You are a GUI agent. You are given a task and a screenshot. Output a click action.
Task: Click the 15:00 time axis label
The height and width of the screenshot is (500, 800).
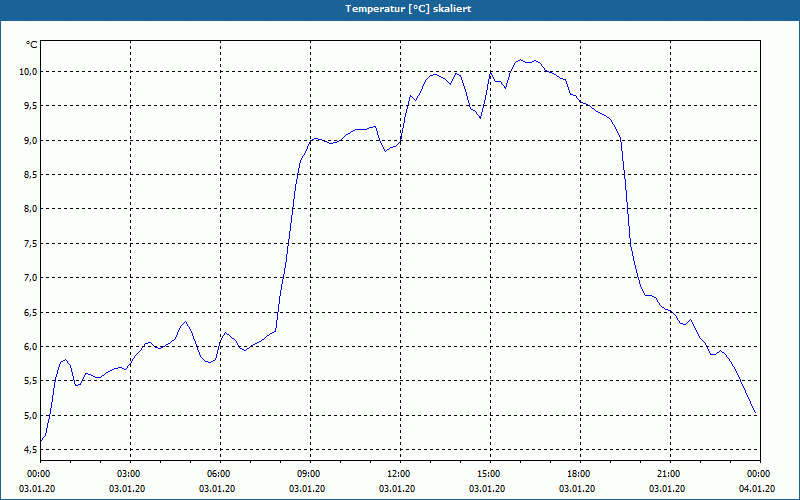(487, 474)
